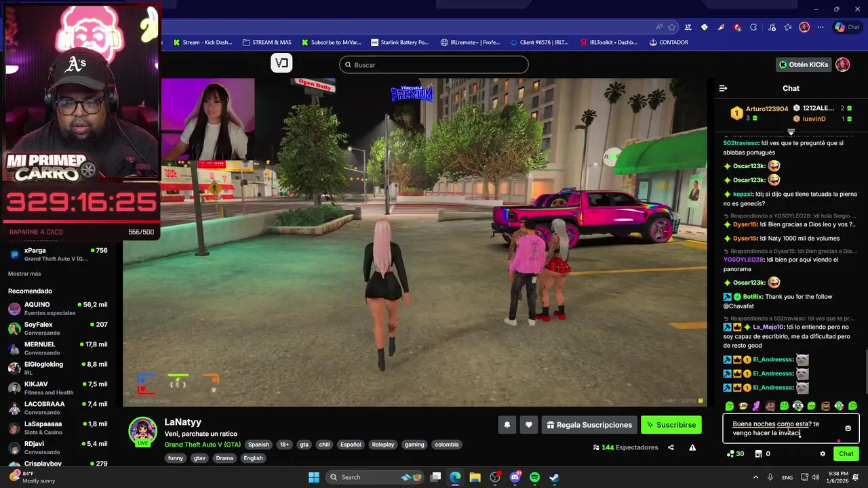This screenshot has width=868, height=488.
Task: Open Task View on taskbar
Action: (436, 477)
